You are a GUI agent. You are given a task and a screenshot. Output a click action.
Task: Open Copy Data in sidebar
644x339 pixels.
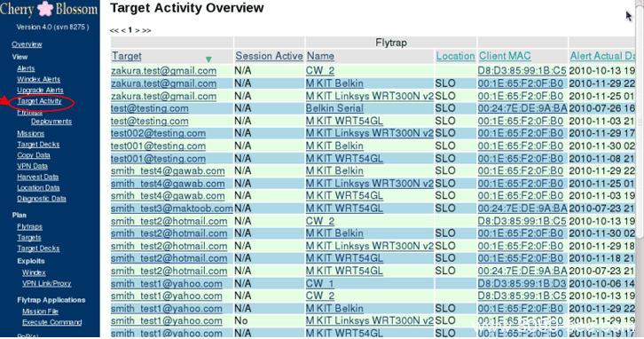coord(34,155)
